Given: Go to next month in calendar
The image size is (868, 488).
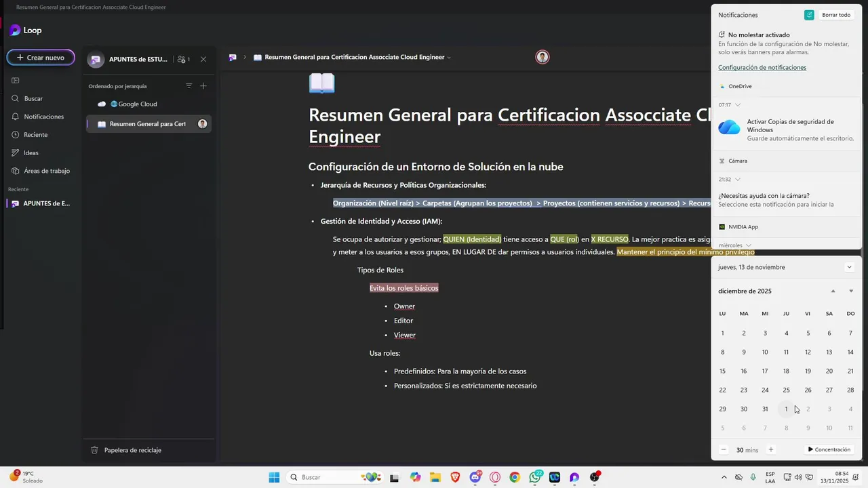Looking at the screenshot, I should click(x=851, y=291).
